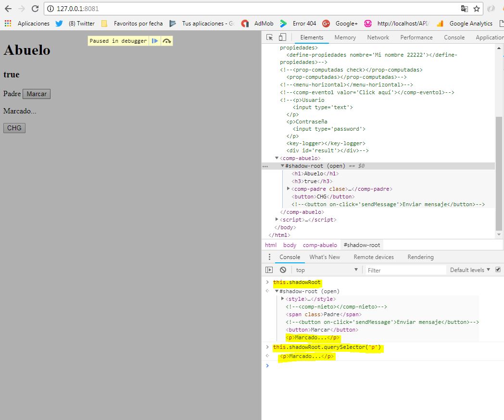Click the browser Forward arrow
The image size is (504, 420).
[22, 9]
